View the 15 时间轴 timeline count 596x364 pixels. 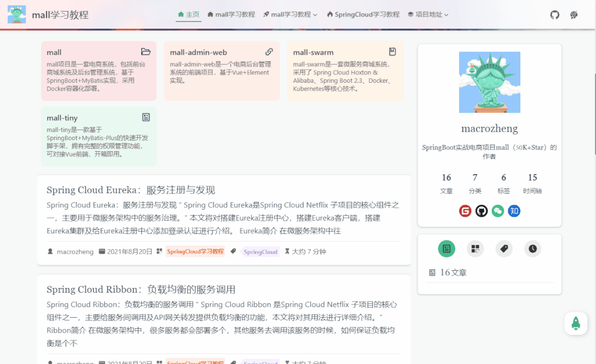(533, 183)
